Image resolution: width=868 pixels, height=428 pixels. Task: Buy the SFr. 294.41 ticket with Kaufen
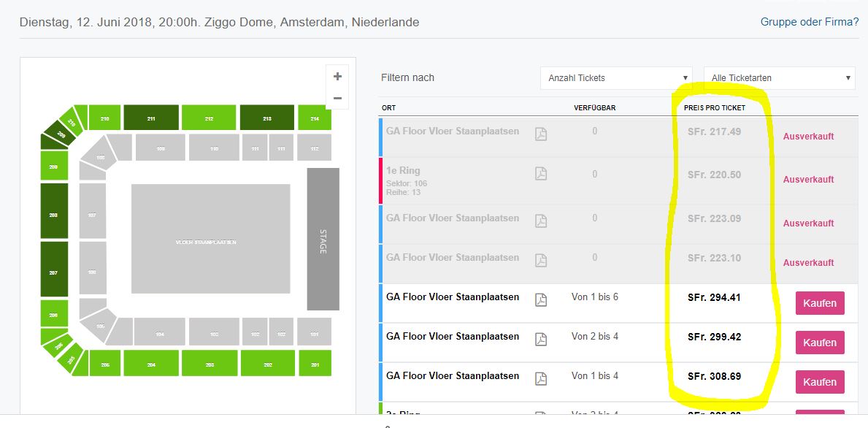[820, 303]
